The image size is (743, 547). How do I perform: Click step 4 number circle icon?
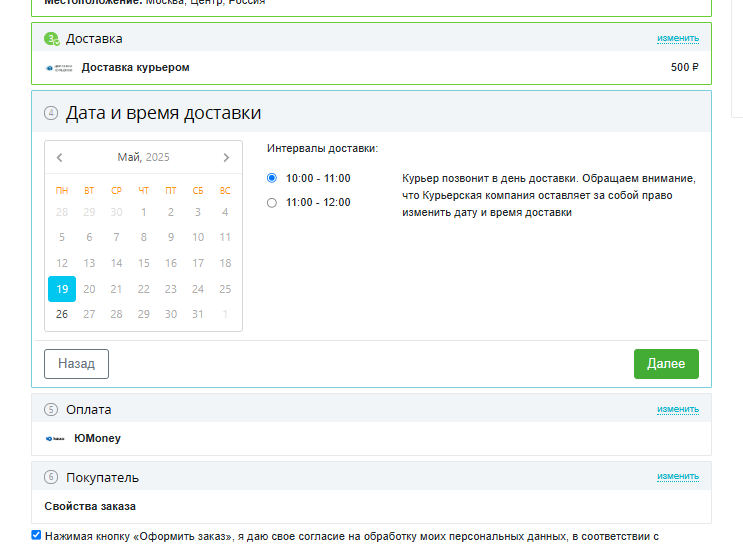coord(52,113)
